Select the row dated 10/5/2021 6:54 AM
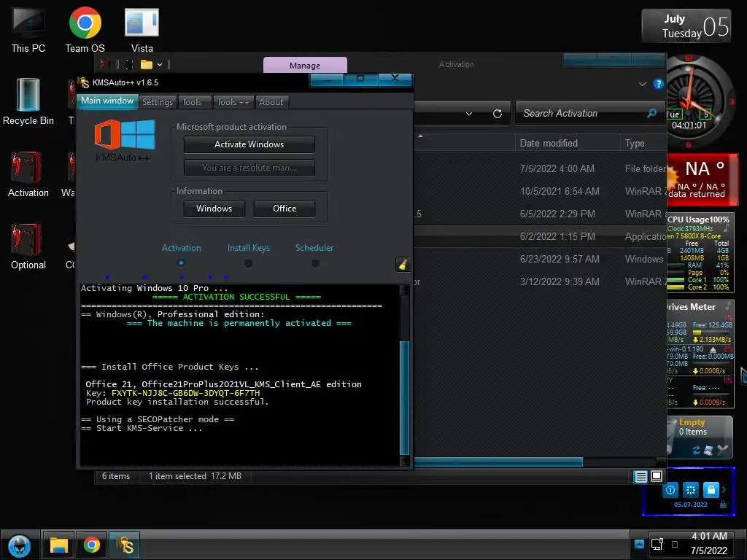This screenshot has height=560, width=747. point(541,191)
